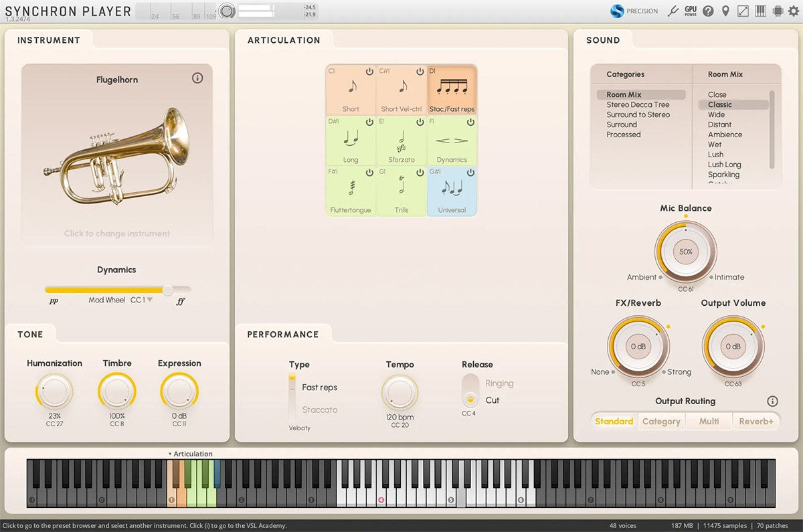Click the location pin icon

725,11
